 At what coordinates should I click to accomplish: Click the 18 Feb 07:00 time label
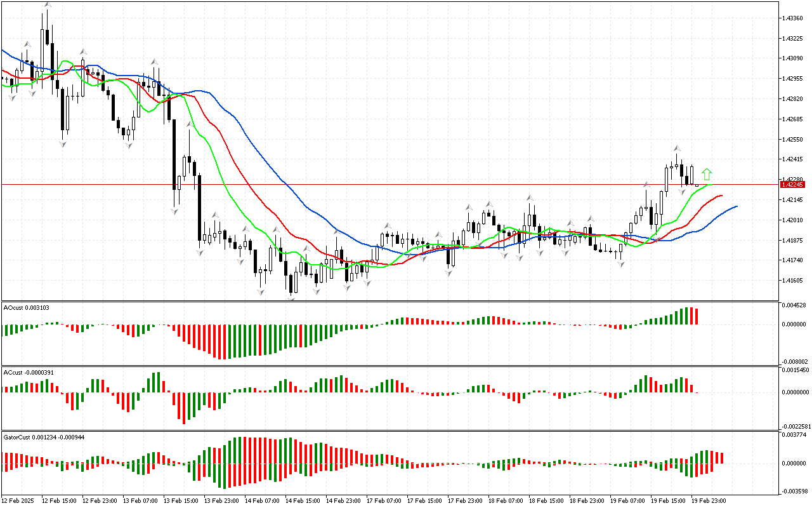[x=504, y=501]
